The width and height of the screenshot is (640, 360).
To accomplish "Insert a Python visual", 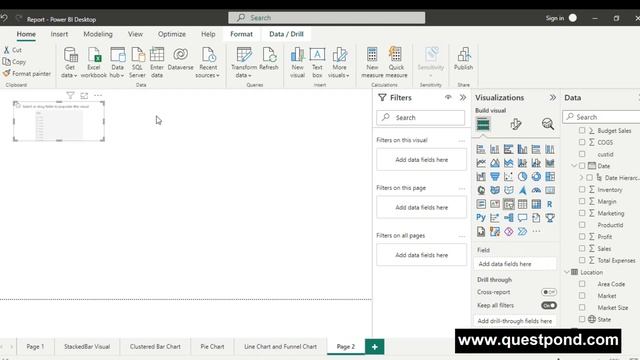I will click(481, 218).
